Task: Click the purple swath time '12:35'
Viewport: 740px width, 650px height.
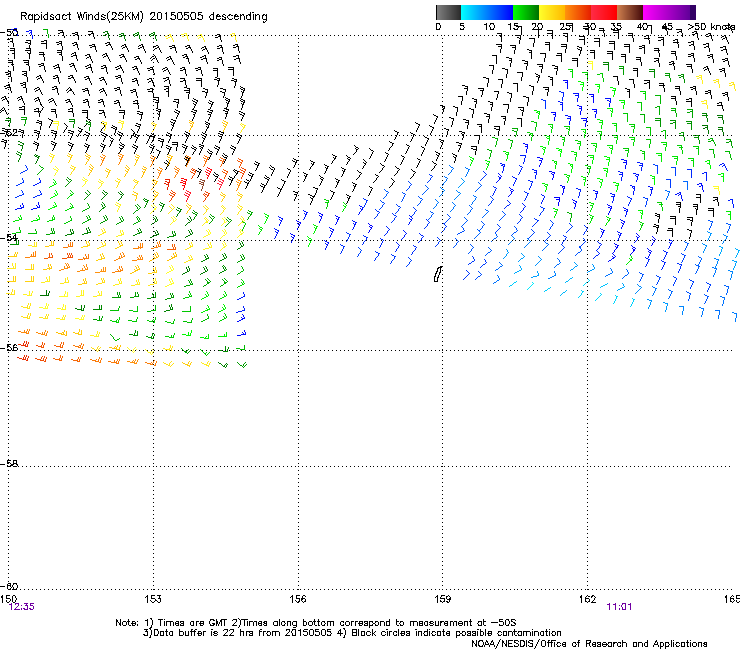Action: tap(22, 607)
